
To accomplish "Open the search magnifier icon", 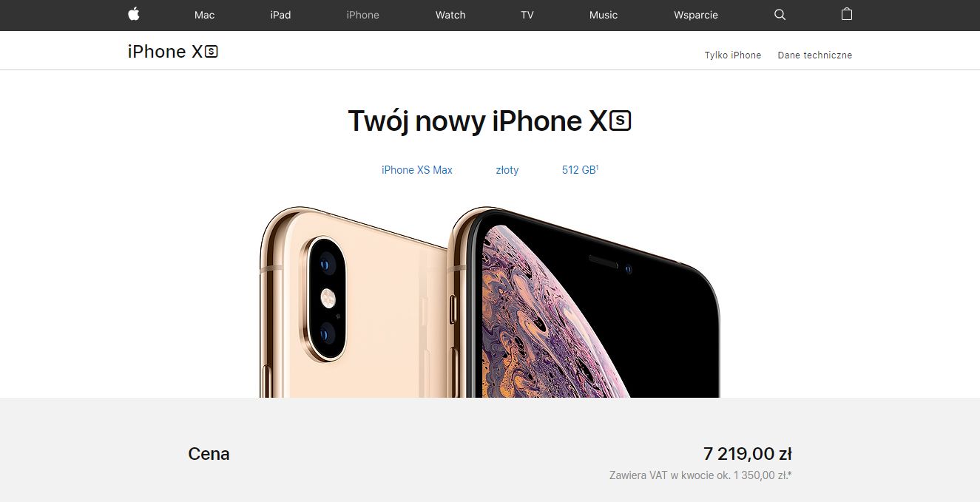I will pyautogui.click(x=780, y=15).
